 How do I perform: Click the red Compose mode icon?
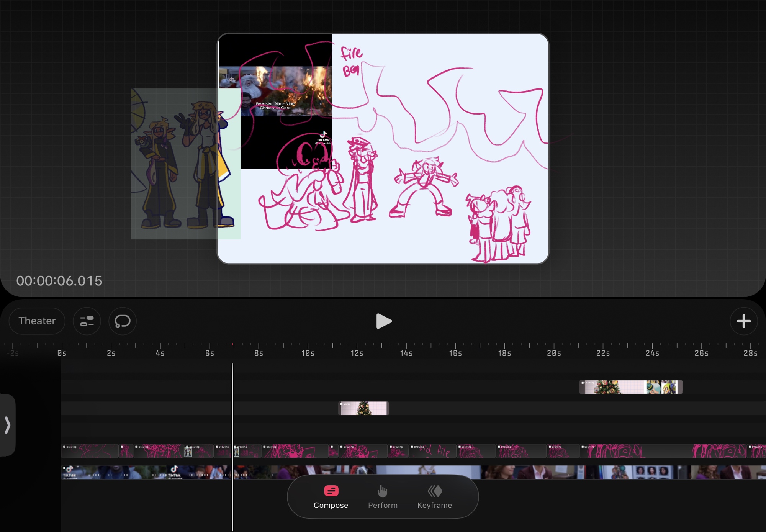[x=331, y=491]
